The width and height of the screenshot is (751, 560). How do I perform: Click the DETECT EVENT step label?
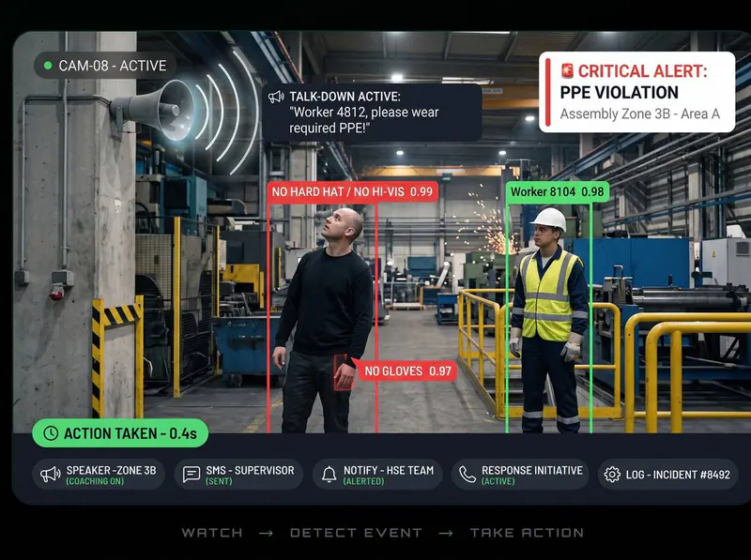pos(357,533)
